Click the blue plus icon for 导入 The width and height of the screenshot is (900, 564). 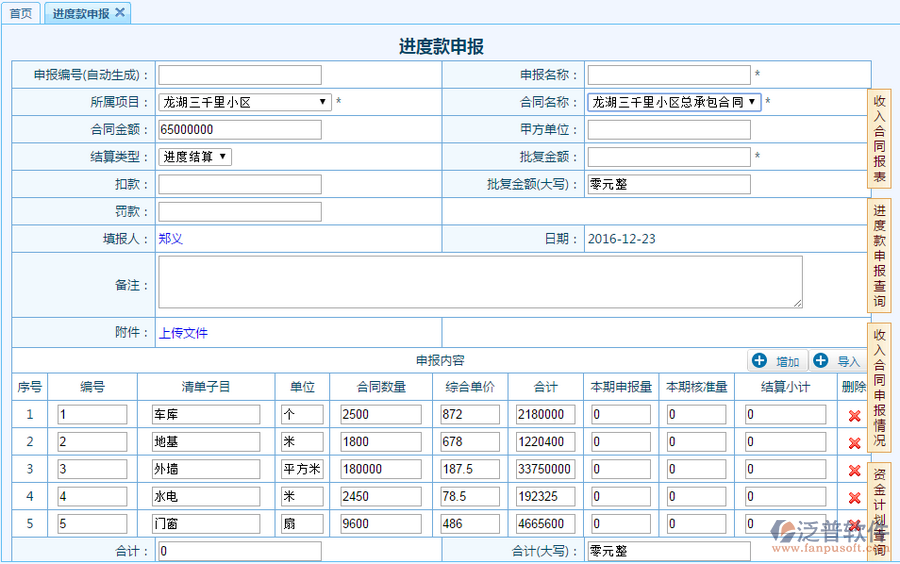tap(821, 361)
